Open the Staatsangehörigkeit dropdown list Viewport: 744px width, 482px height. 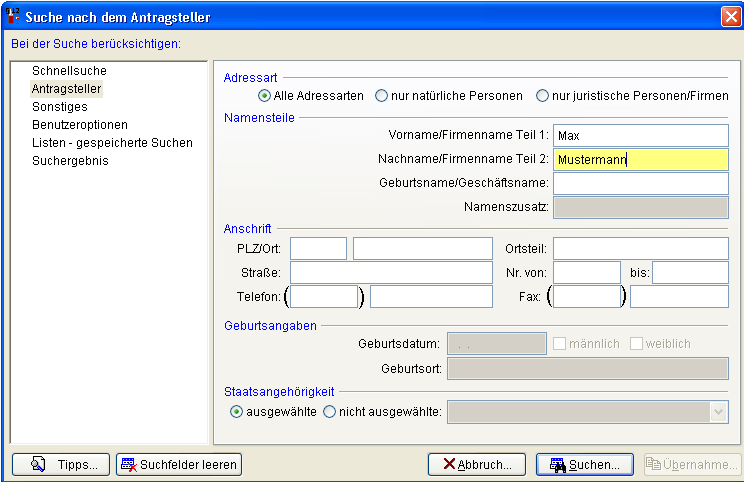click(x=718, y=411)
